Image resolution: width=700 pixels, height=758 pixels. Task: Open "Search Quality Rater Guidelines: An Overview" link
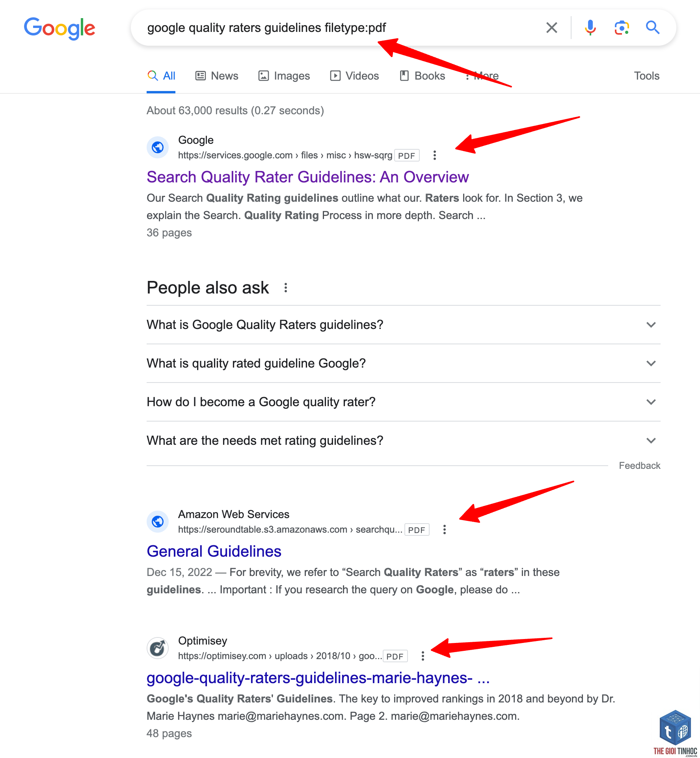pos(308,177)
